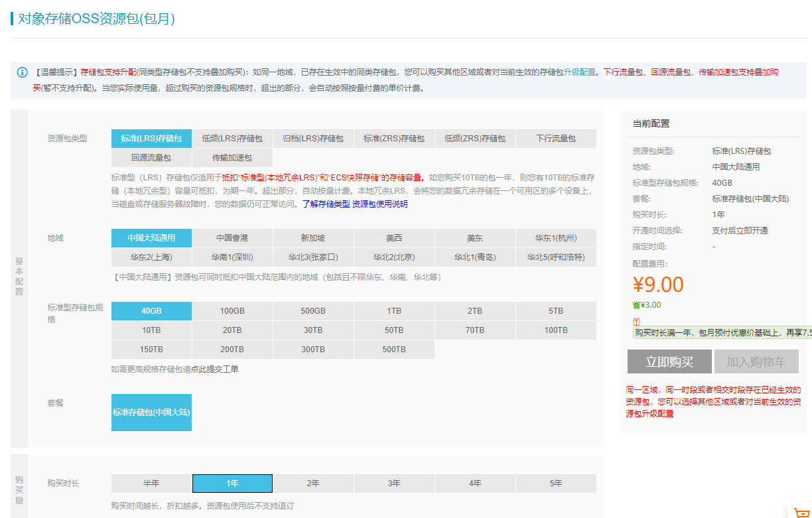
Task: Choose 下行流量包 package type
Action: click(x=556, y=139)
